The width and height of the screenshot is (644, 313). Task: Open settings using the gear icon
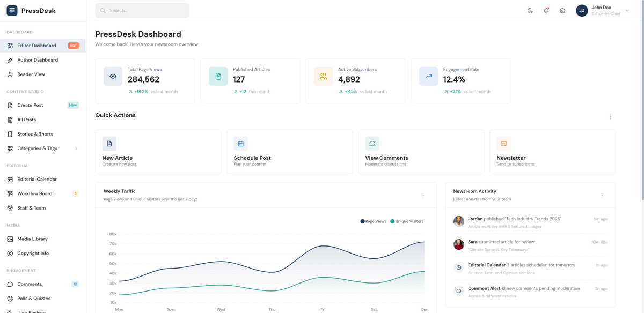tap(562, 10)
